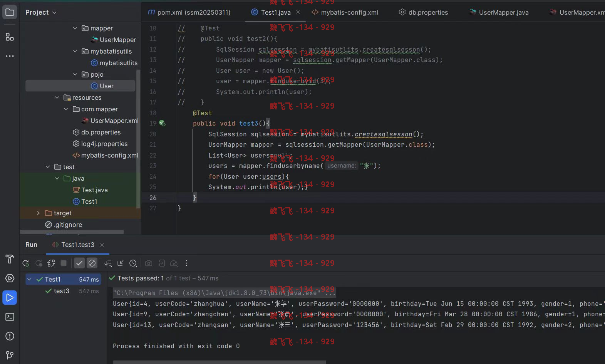Image resolution: width=605 pixels, height=364 pixels.
Task: Click console horizontal scrollbar
Action: [220, 362]
